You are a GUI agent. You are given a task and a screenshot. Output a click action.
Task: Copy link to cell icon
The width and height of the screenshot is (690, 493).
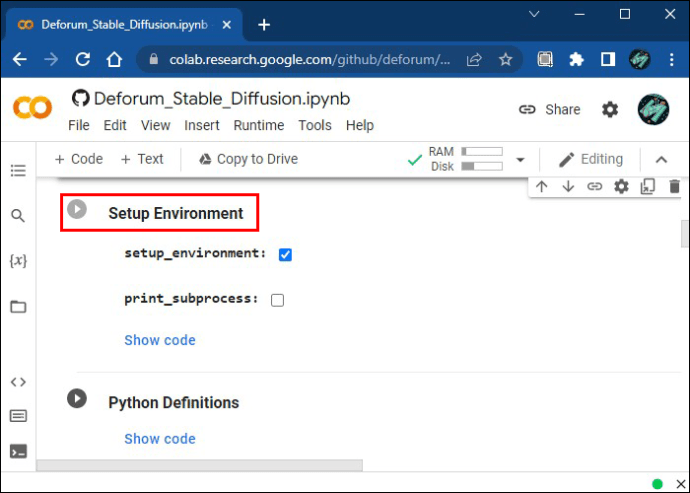coord(595,187)
